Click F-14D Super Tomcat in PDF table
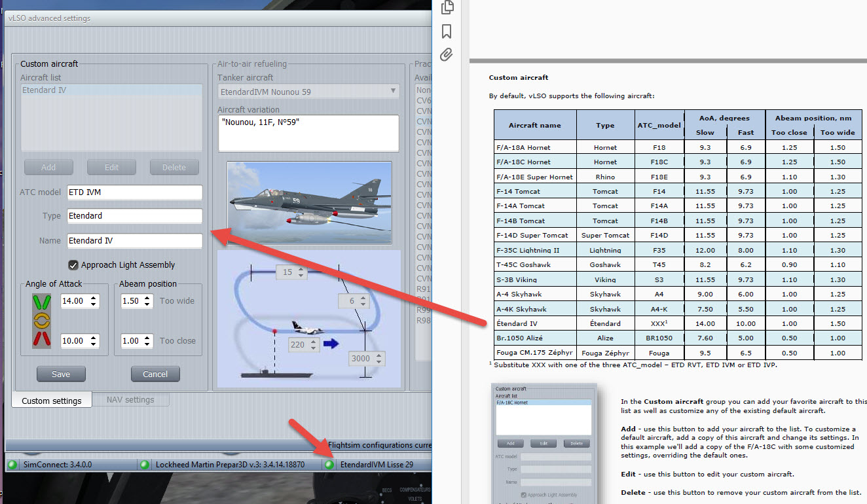 [x=536, y=235]
